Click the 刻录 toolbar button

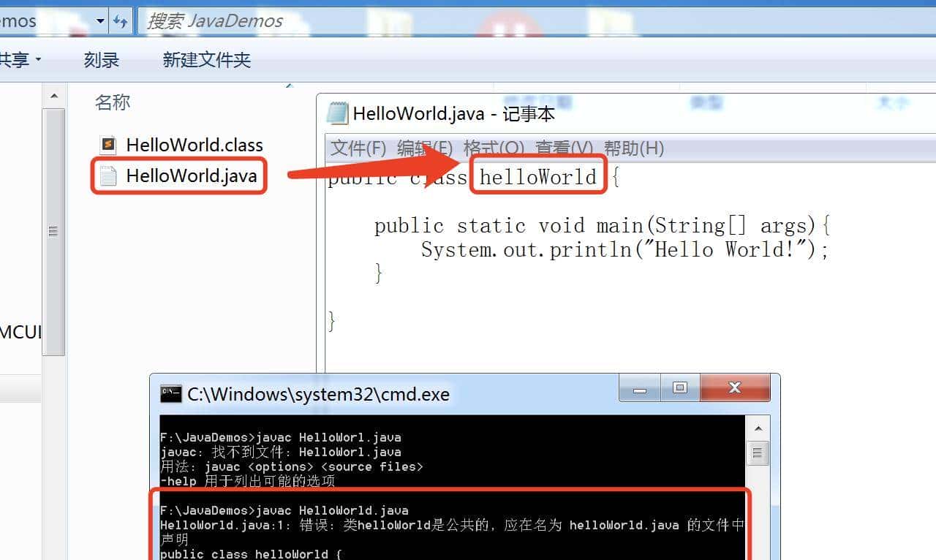coord(101,60)
